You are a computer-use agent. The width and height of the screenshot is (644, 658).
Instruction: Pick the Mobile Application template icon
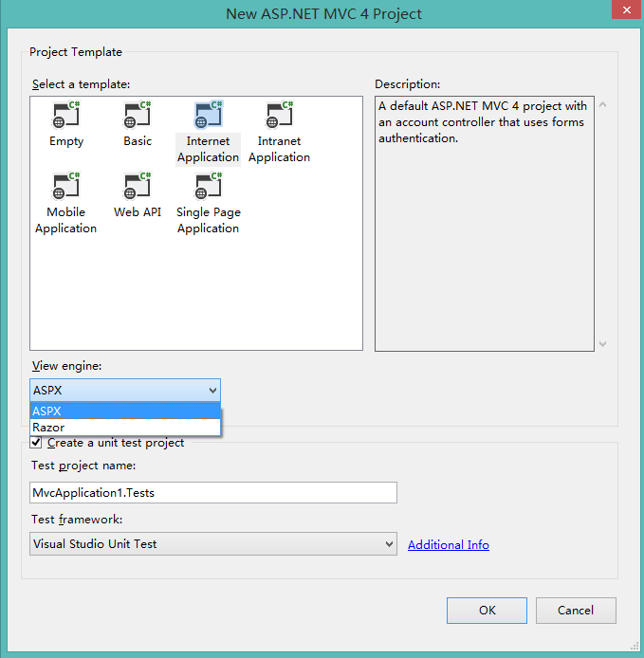(66, 186)
